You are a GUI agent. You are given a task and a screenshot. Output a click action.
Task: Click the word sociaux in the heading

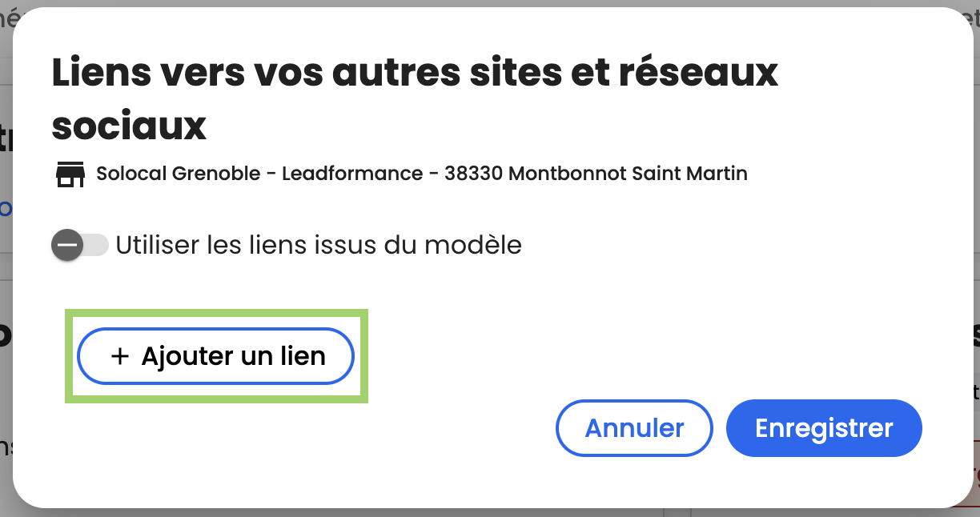(x=129, y=125)
